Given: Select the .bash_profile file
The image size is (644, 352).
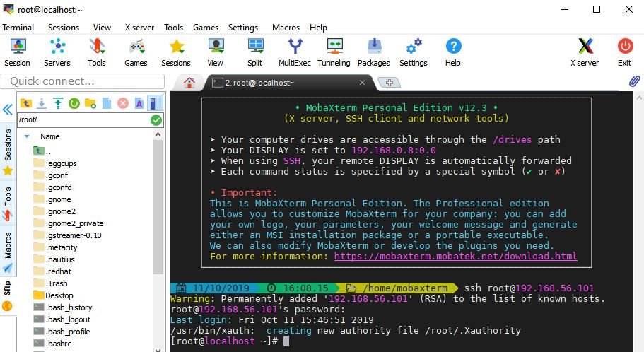Looking at the screenshot, I should pyautogui.click(x=62, y=332).
